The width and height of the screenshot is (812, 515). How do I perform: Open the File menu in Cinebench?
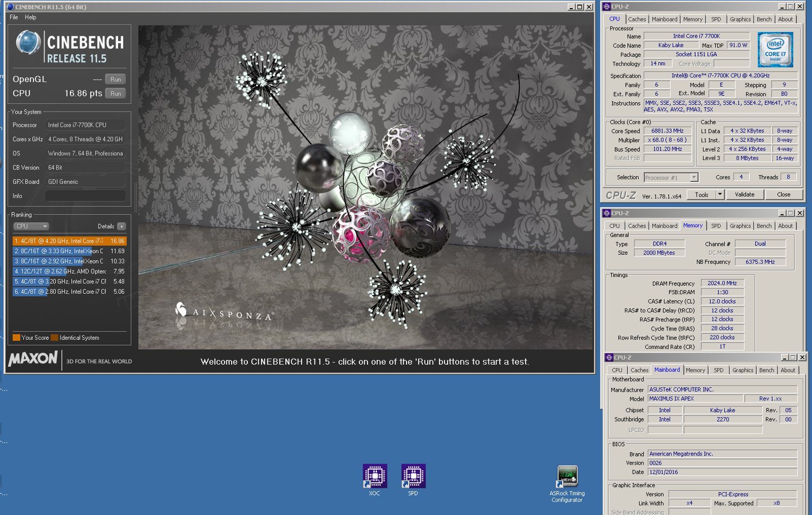click(14, 17)
